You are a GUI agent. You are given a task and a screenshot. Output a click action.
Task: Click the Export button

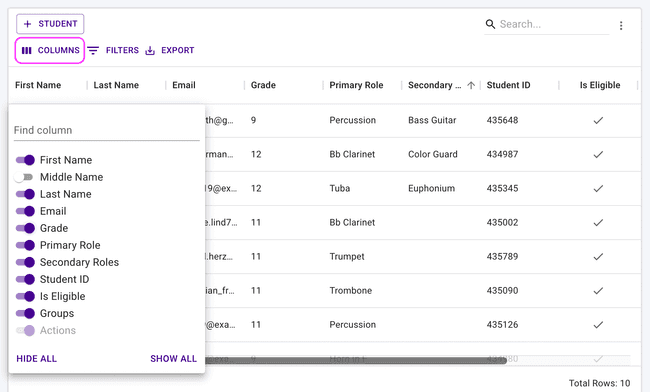(x=170, y=51)
